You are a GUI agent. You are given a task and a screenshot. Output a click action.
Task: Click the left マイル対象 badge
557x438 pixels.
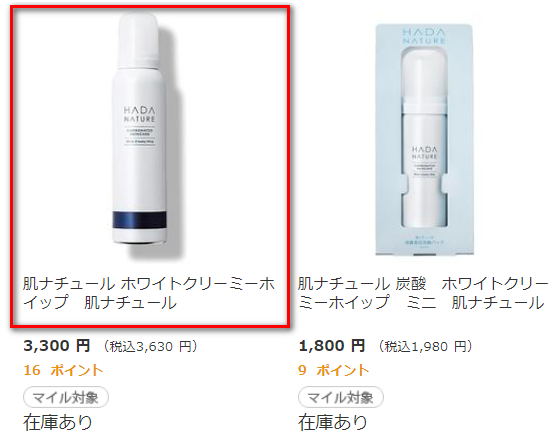[66, 397]
